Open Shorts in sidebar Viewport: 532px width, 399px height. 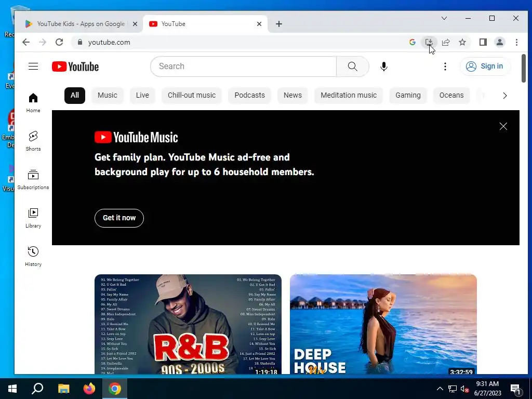pos(33,141)
